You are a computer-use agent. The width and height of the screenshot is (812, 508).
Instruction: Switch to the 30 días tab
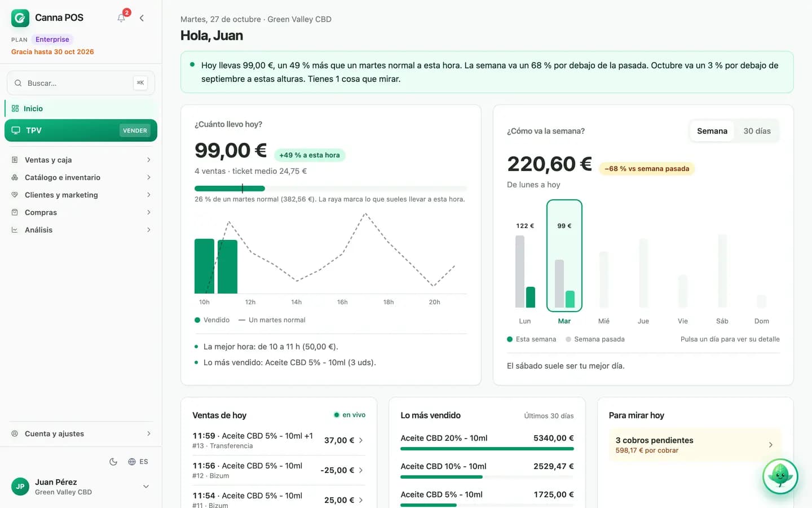point(757,131)
